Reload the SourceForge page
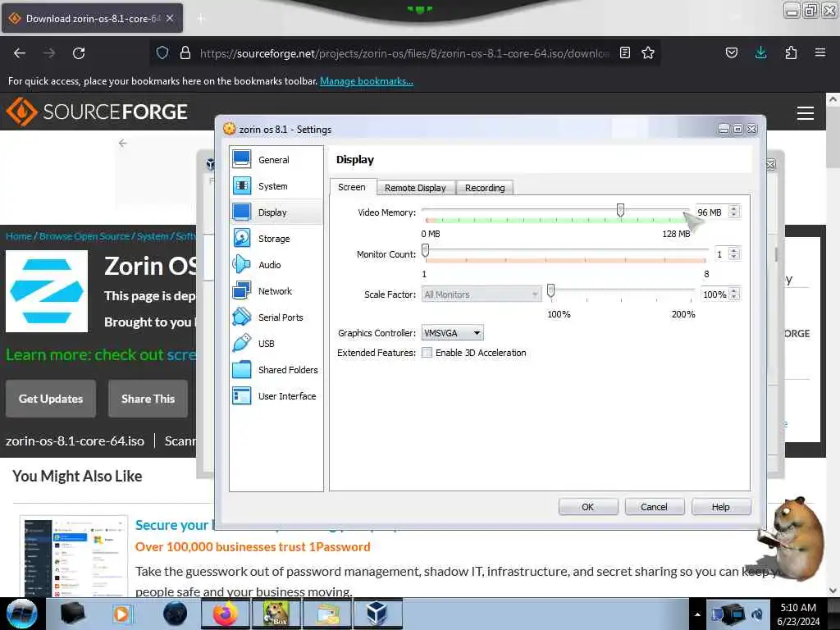840x630 pixels. [x=79, y=53]
